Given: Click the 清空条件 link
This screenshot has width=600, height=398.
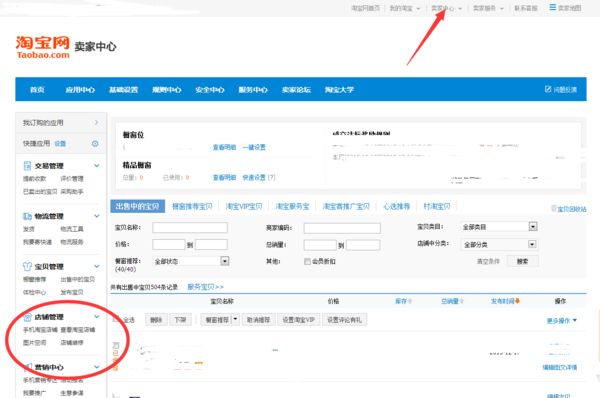Looking at the screenshot, I should [x=488, y=261].
